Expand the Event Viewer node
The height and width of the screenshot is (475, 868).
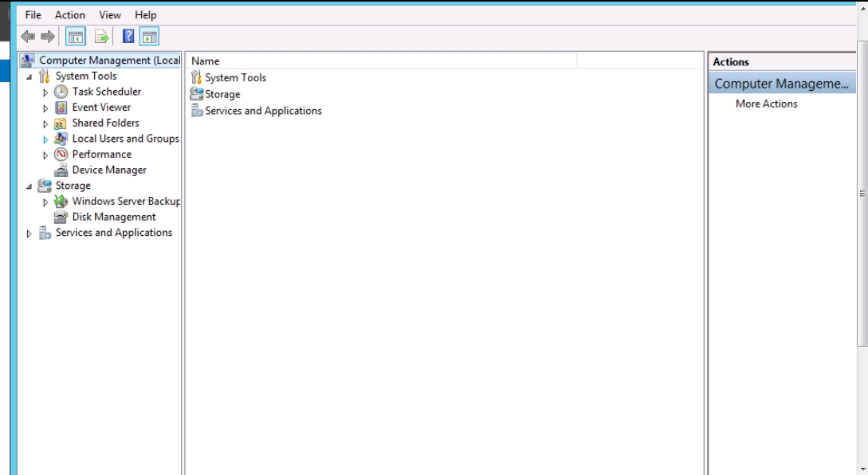[45, 108]
